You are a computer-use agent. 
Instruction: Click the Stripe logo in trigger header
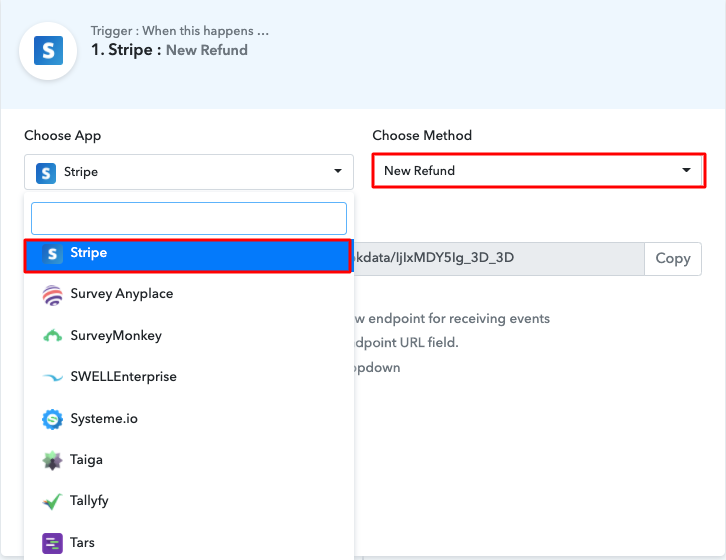[48, 50]
